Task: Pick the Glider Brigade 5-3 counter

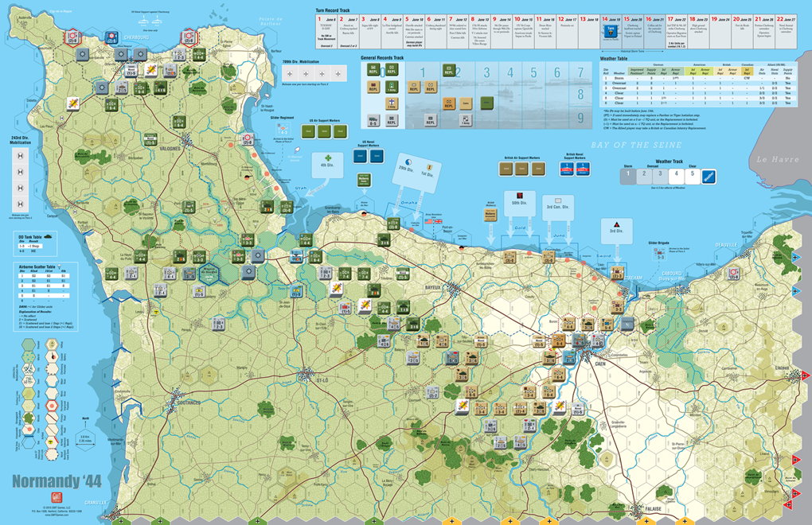Action: click(x=660, y=254)
